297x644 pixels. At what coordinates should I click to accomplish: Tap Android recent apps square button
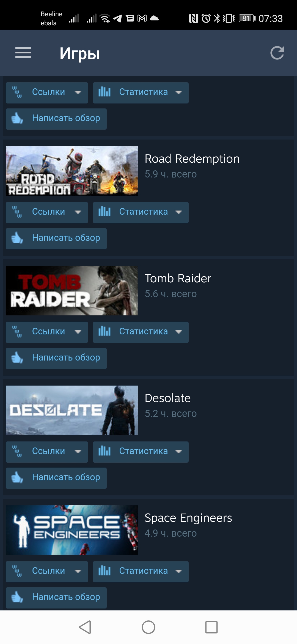[211, 627]
